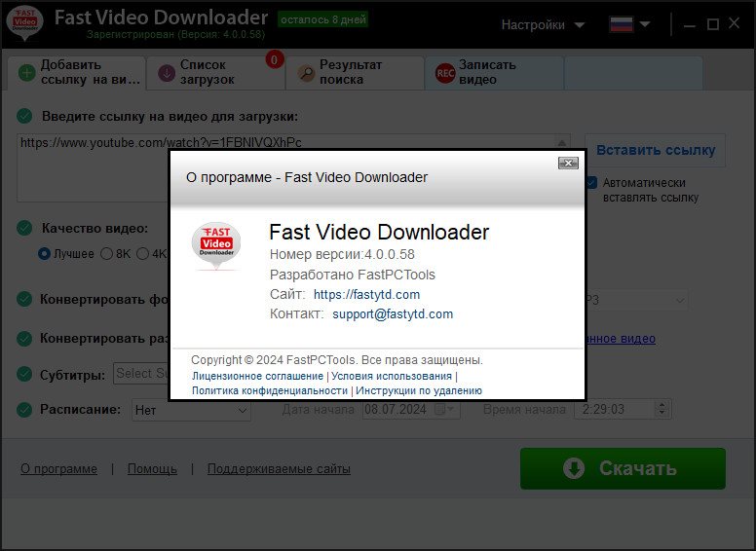Open the Политика конфиденциальности link
Viewport: 756px width, 551px height.
(270, 390)
